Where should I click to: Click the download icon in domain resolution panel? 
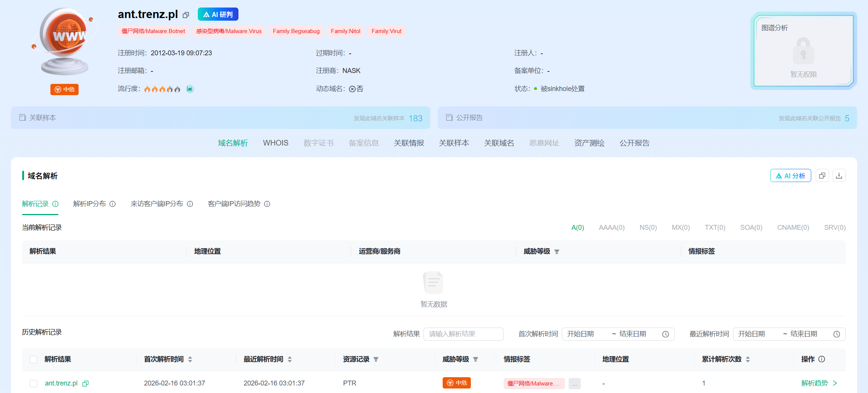839,176
